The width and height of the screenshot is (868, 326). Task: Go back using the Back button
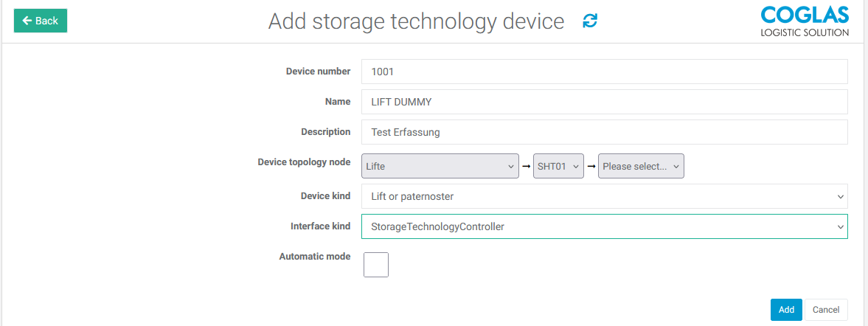click(x=41, y=21)
